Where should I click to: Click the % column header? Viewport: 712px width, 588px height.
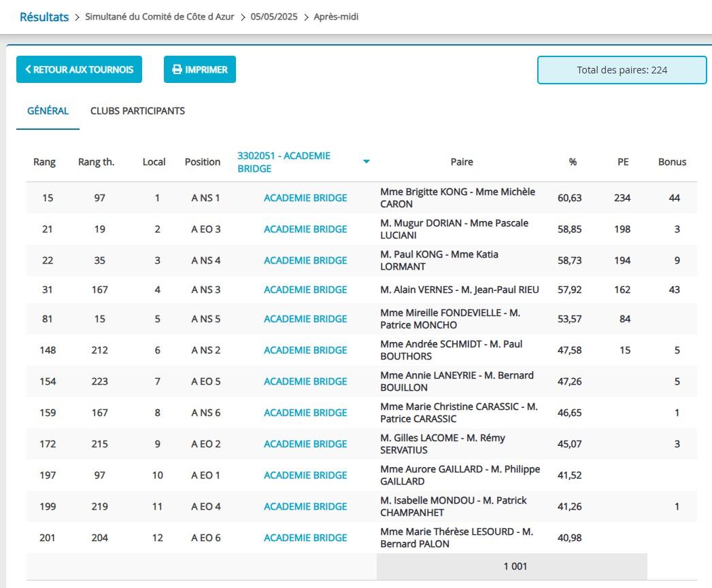click(x=573, y=162)
